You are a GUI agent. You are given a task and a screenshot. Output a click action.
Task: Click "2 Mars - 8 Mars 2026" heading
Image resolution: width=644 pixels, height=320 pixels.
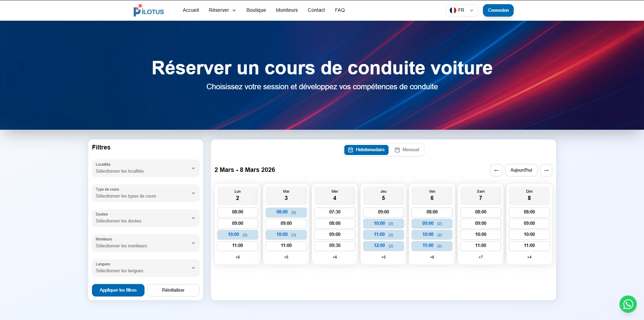point(245,170)
